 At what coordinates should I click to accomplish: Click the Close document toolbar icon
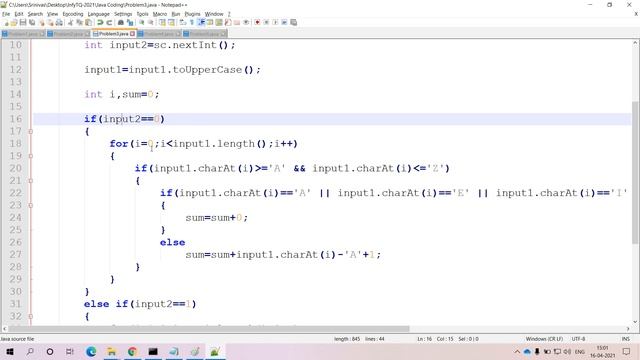(42, 22)
